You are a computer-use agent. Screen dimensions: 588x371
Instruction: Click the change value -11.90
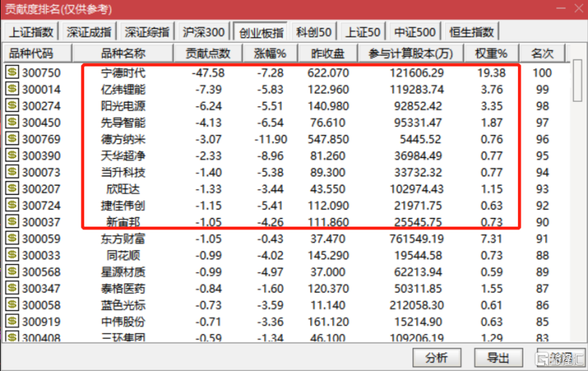271,139
